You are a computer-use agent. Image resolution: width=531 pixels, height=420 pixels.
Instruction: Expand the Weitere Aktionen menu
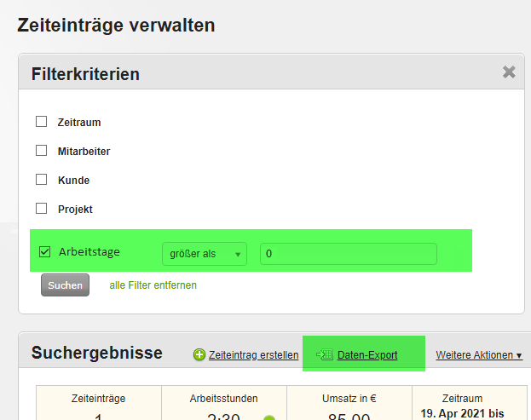(x=478, y=355)
